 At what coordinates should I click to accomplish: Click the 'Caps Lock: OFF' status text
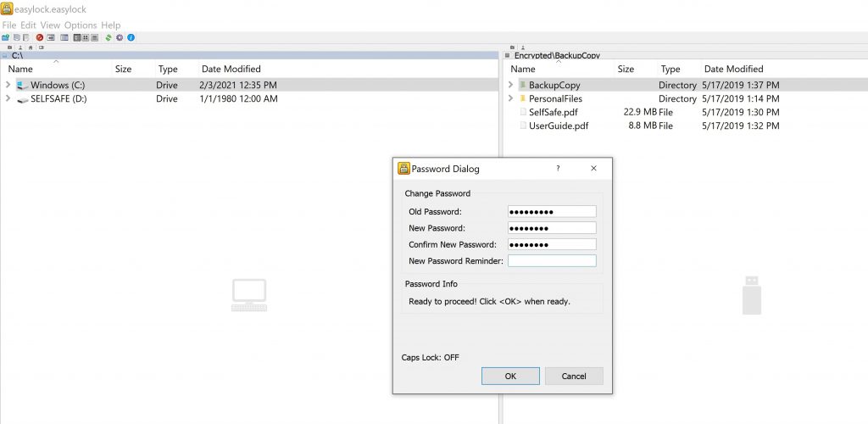(430, 358)
